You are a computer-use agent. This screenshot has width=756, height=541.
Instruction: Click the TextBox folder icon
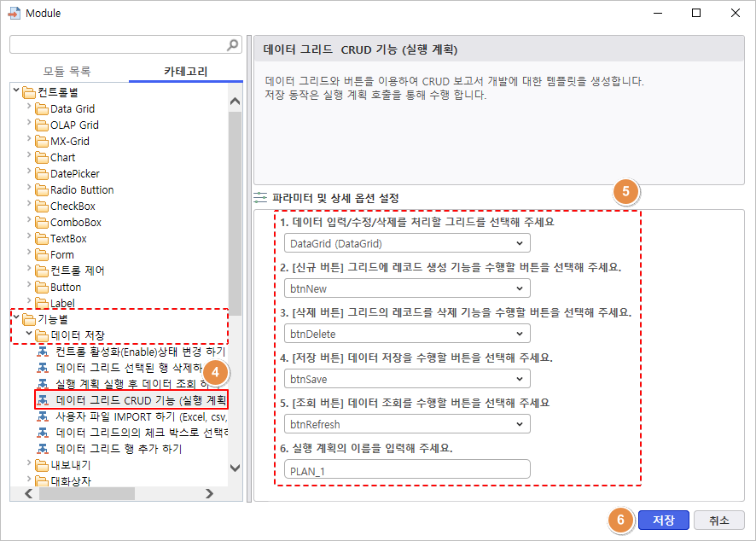(42, 239)
